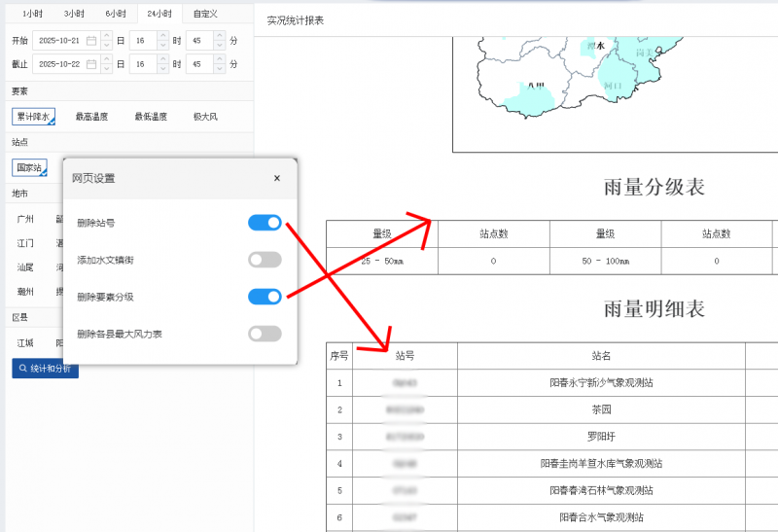This screenshot has height=532, width=778.
Task: Increase the 开始 date stepper
Action: pos(105,37)
